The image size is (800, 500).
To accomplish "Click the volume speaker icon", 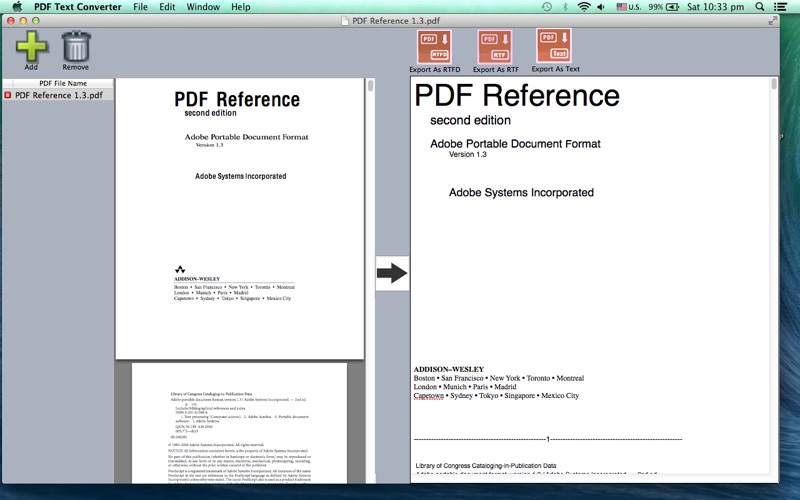I will click(x=601, y=7).
